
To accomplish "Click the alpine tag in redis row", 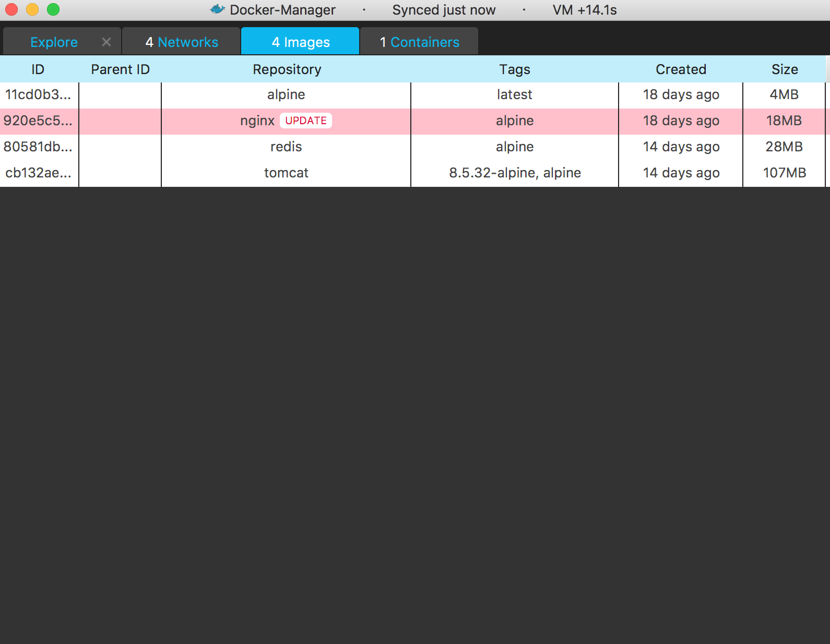I will point(515,147).
